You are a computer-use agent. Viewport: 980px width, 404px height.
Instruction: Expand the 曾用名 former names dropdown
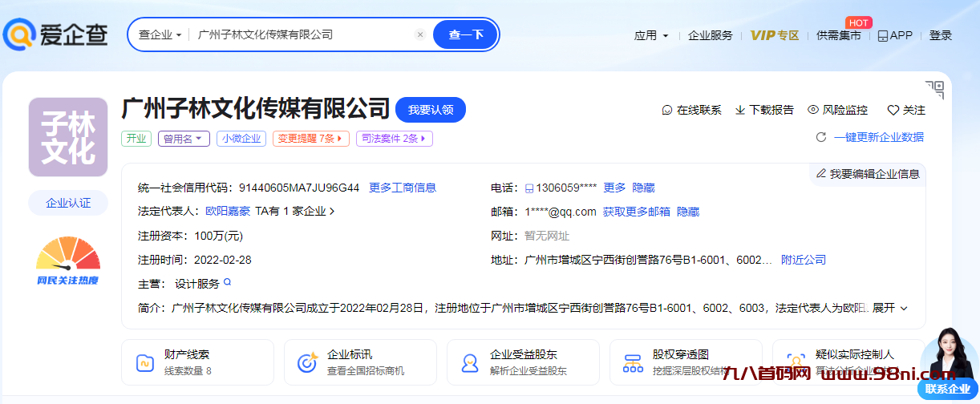pyautogui.click(x=184, y=139)
